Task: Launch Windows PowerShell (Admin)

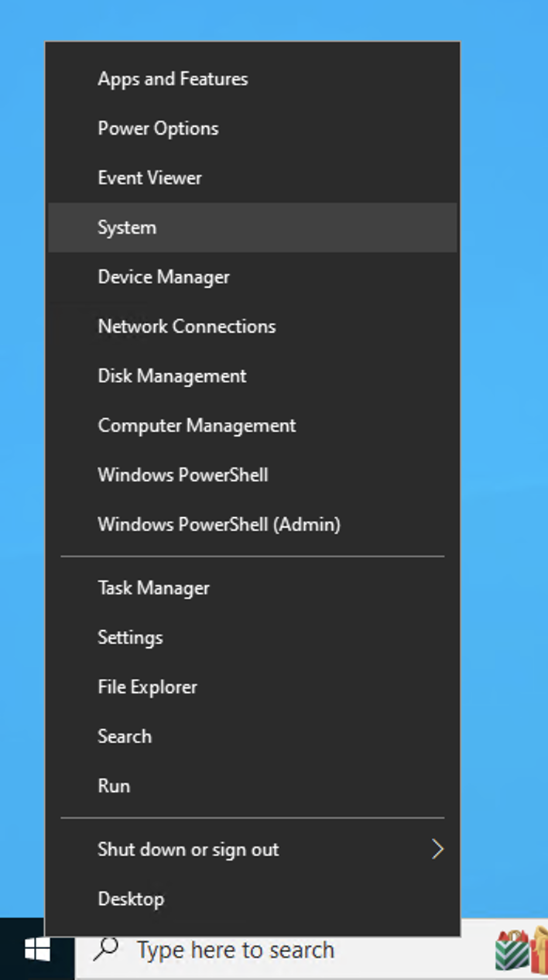Action: (252, 525)
